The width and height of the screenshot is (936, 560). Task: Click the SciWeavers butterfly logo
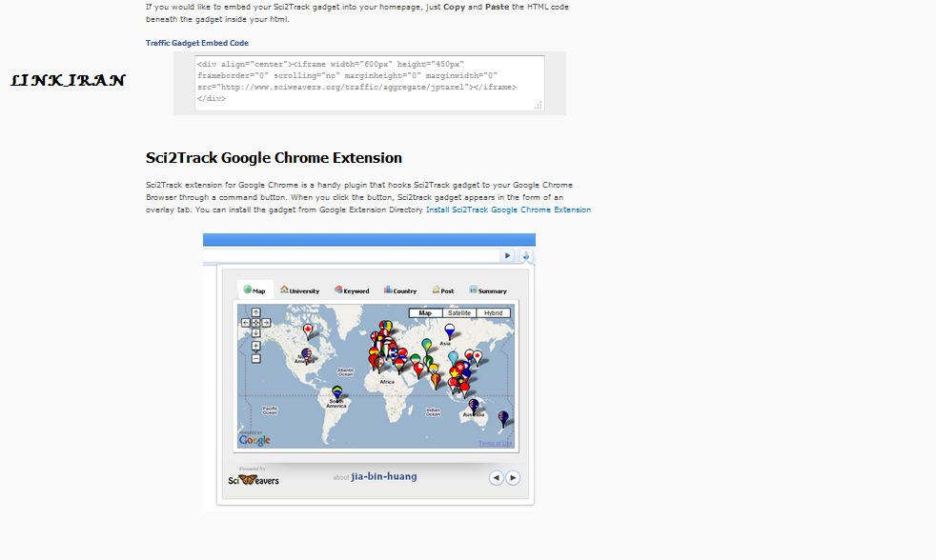coord(254,479)
